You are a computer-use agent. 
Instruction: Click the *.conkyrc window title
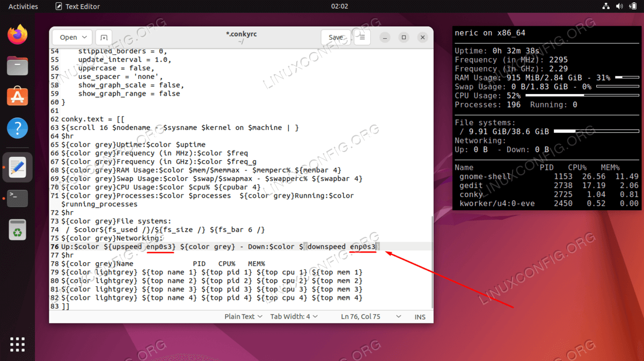tap(241, 34)
